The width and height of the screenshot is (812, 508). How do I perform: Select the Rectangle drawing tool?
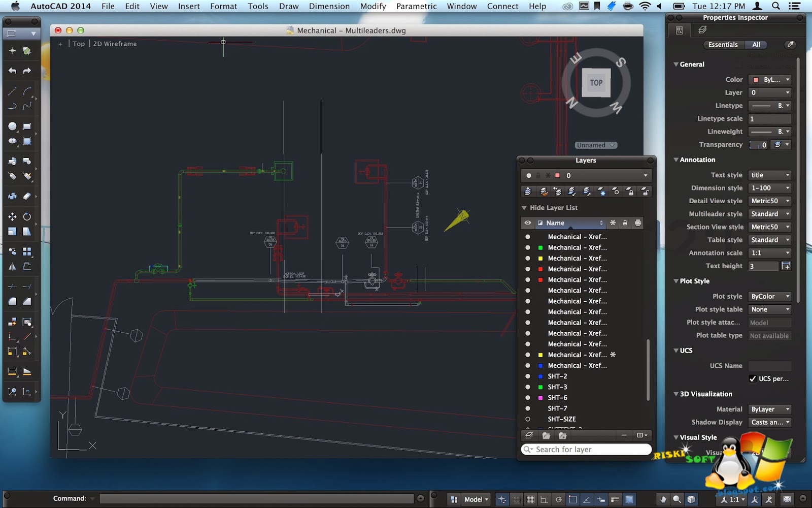point(27,126)
